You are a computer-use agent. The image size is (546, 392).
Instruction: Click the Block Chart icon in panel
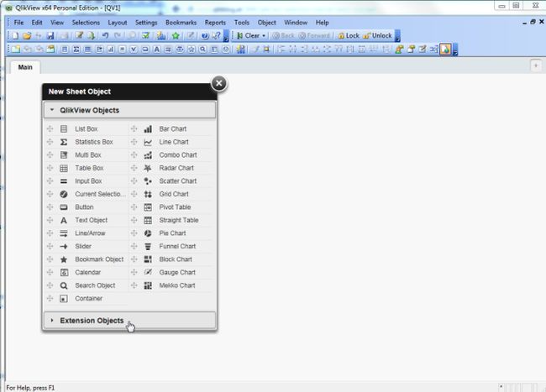click(x=148, y=259)
